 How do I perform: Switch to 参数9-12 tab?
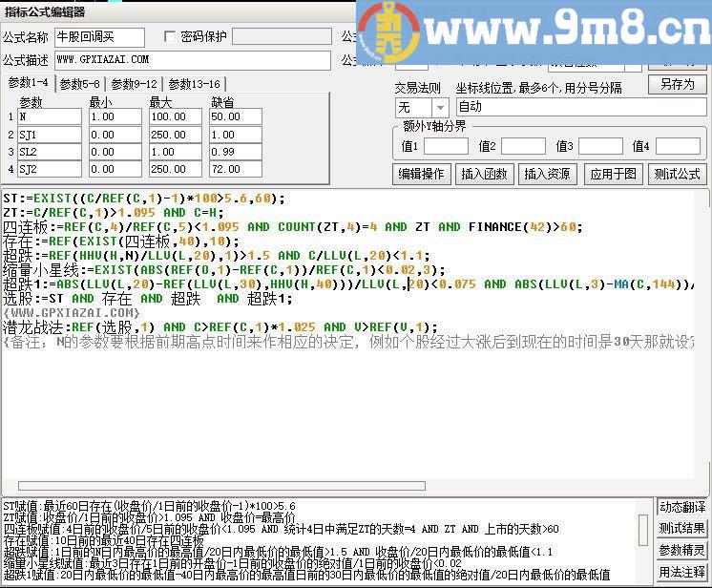pos(135,84)
